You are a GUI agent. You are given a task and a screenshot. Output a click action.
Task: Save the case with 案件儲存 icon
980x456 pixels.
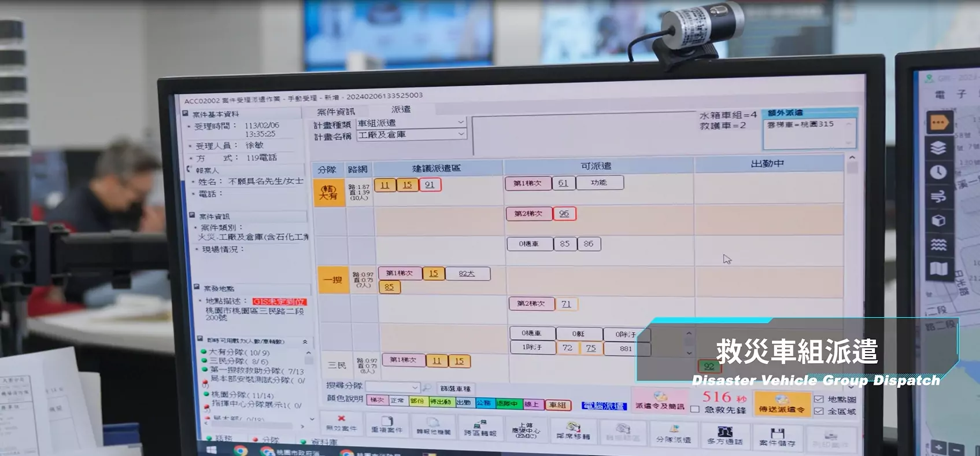[x=778, y=437]
